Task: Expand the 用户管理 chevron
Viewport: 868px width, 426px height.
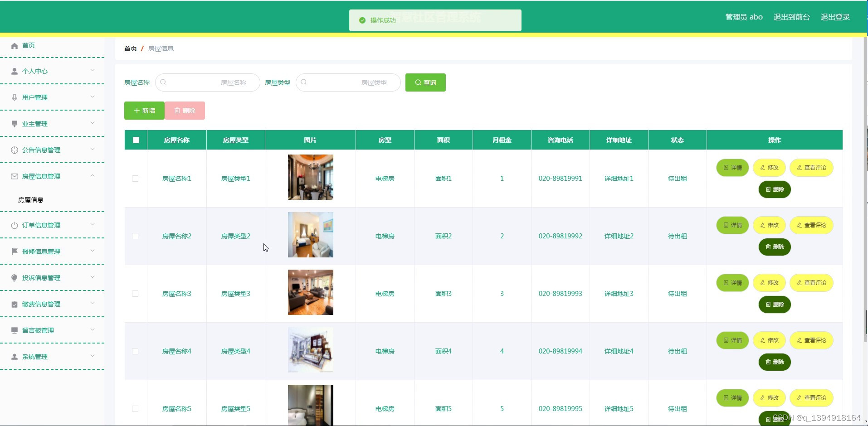Action: click(x=93, y=97)
